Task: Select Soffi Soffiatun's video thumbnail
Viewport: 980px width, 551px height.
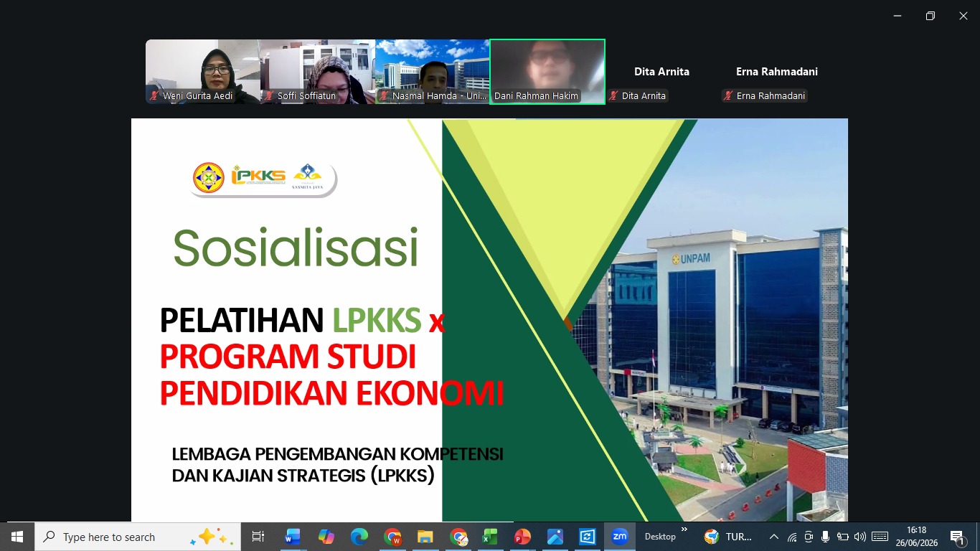Action: click(x=318, y=72)
